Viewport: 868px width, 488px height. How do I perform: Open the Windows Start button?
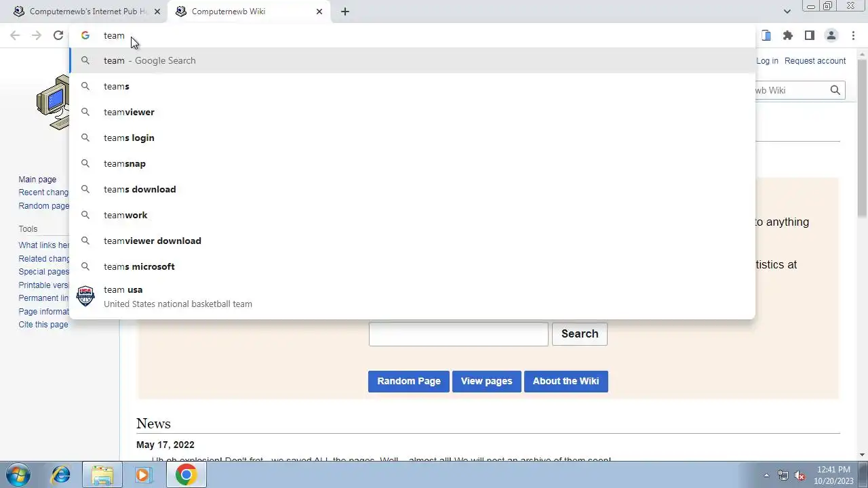[x=18, y=474]
